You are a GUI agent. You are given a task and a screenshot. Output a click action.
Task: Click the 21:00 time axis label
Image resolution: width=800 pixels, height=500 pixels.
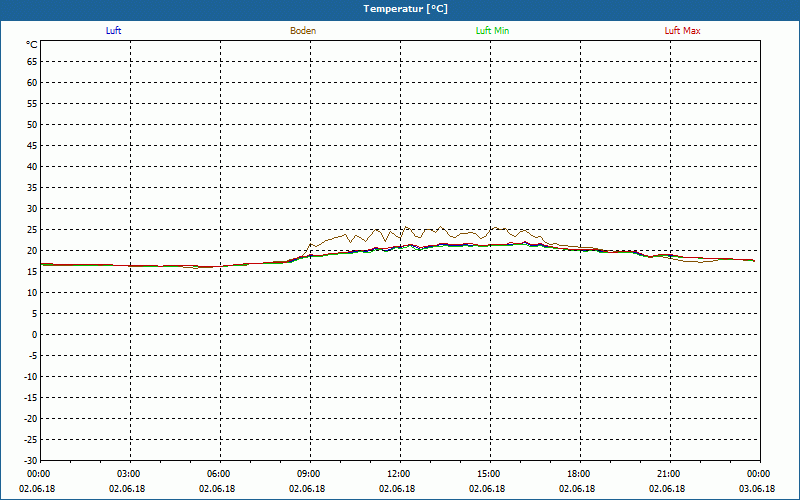coord(669,474)
